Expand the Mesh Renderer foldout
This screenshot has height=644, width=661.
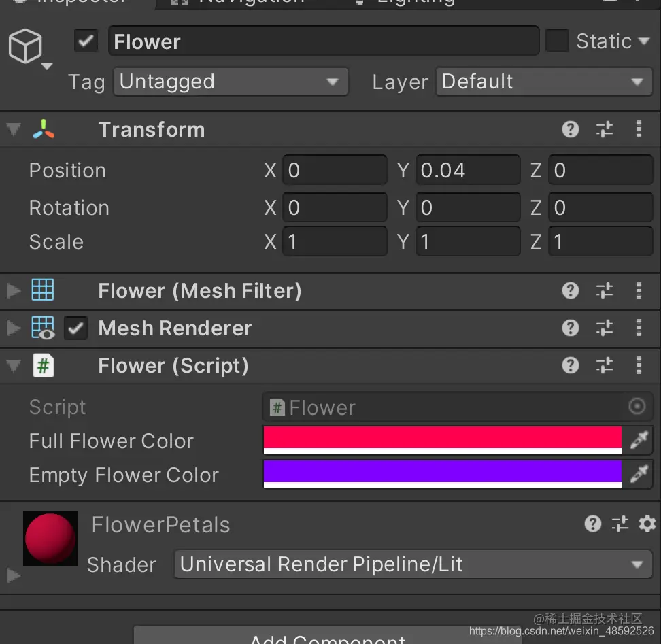point(14,328)
